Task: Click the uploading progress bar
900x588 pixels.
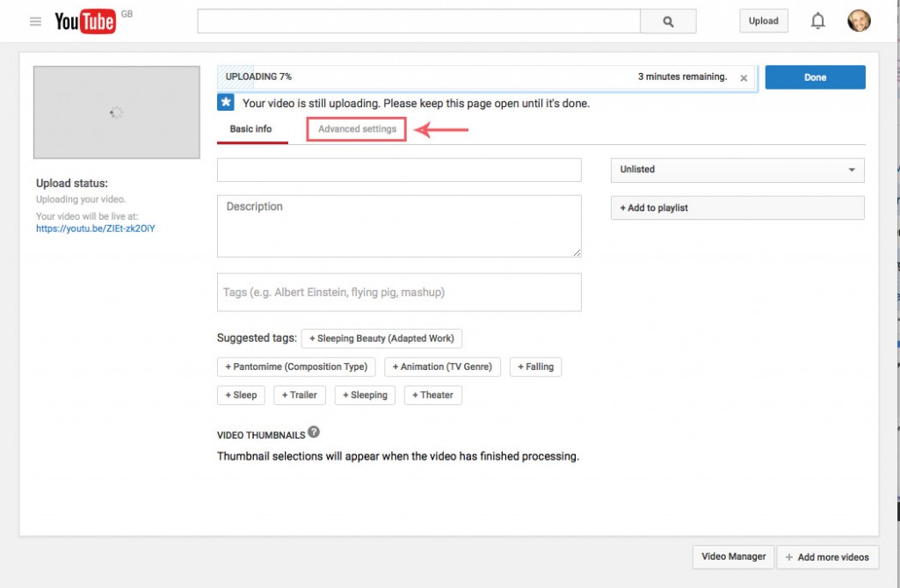Action: point(487,77)
